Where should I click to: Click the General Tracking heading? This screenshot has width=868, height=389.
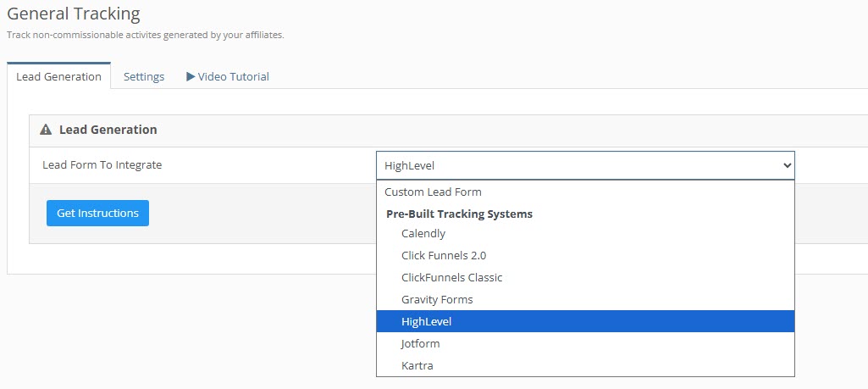click(73, 13)
